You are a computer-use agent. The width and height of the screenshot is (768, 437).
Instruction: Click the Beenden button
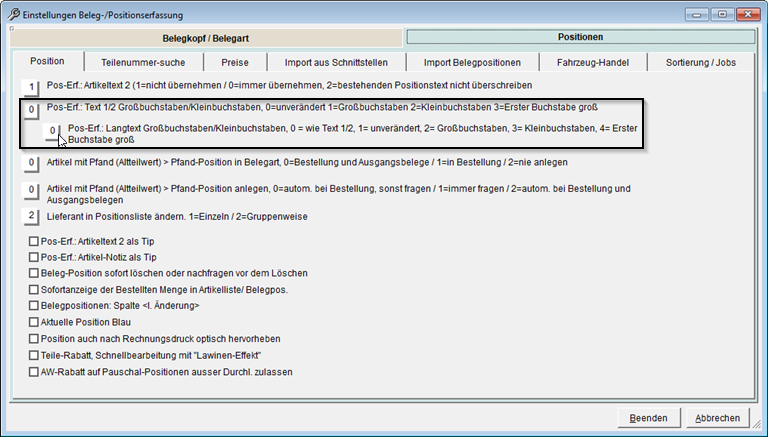point(648,418)
